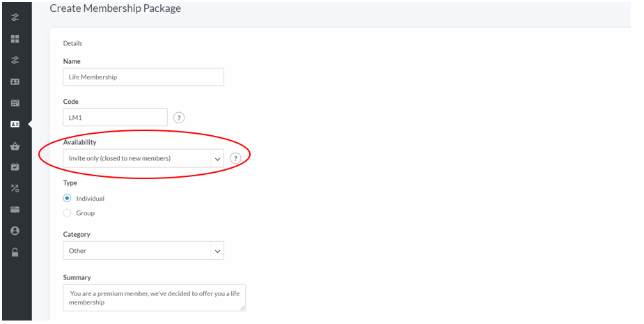Viewport: 644px width, 324px height.
Task: Expand the Availability dropdown
Action: point(143,158)
